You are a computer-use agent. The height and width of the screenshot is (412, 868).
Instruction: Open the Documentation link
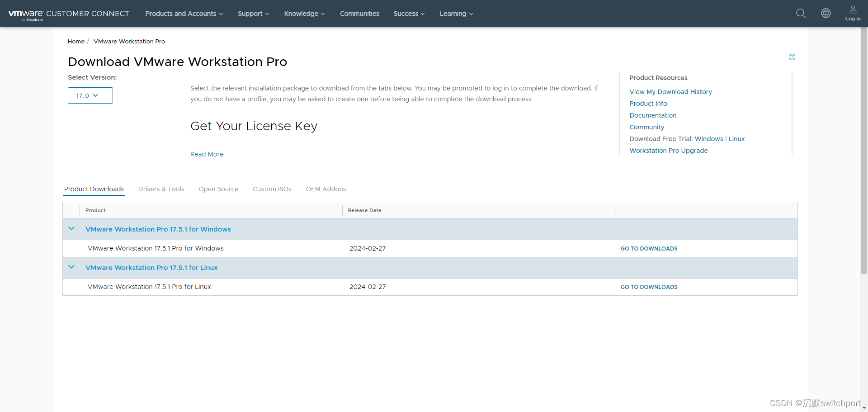tap(653, 115)
